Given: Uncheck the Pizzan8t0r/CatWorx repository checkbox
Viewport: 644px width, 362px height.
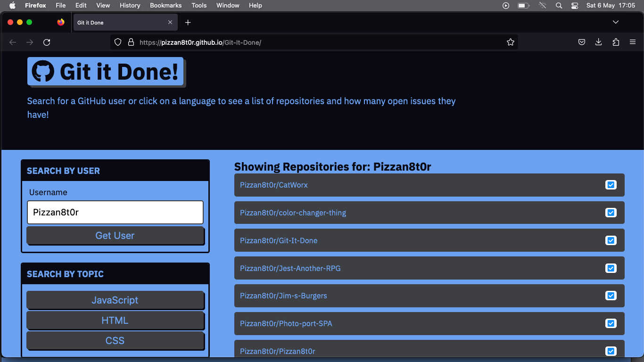Looking at the screenshot, I should [611, 185].
